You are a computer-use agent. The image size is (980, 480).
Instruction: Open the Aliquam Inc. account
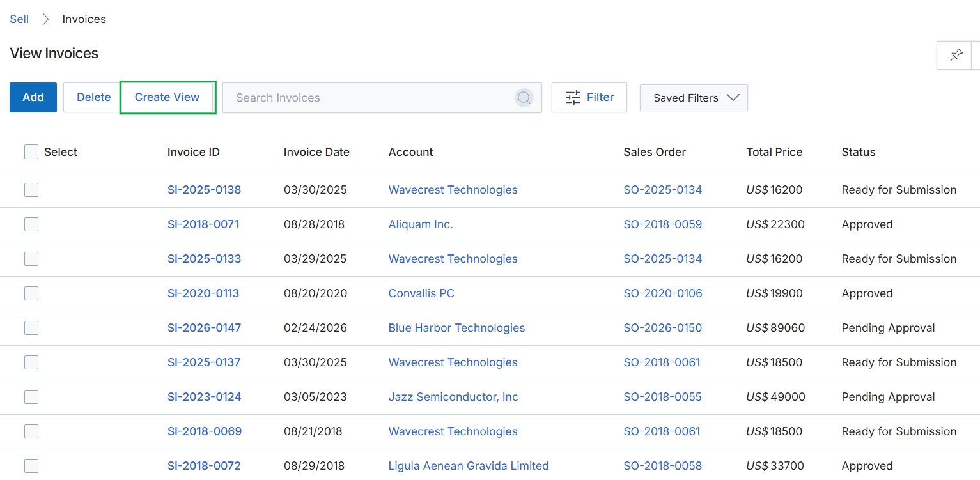(x=421, y=224)
